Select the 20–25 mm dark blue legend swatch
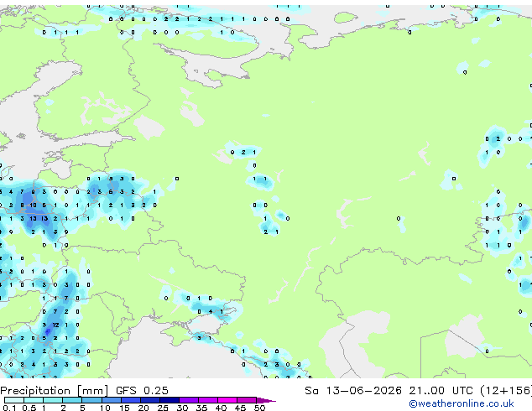Screen dimensions: 532x411 point(150,400)
